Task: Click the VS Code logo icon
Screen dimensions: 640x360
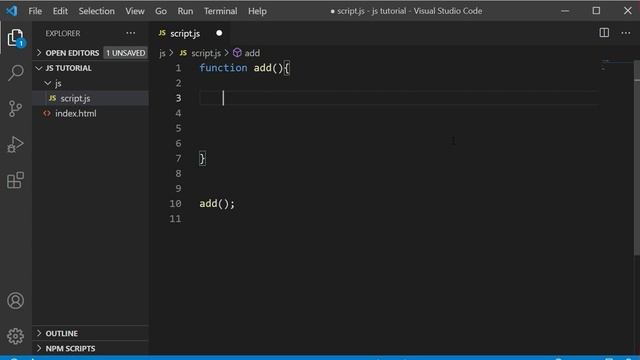Action: coord(11,11)
